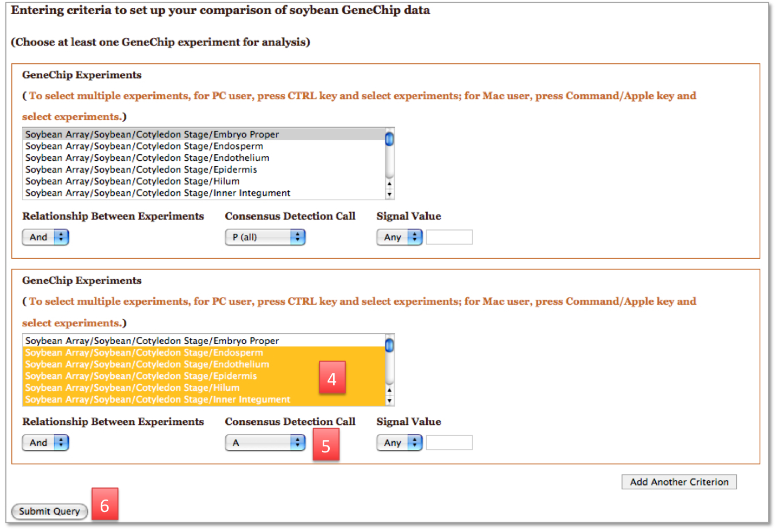Select Inner Integument in first experiment list

click(x=204, y=193)
